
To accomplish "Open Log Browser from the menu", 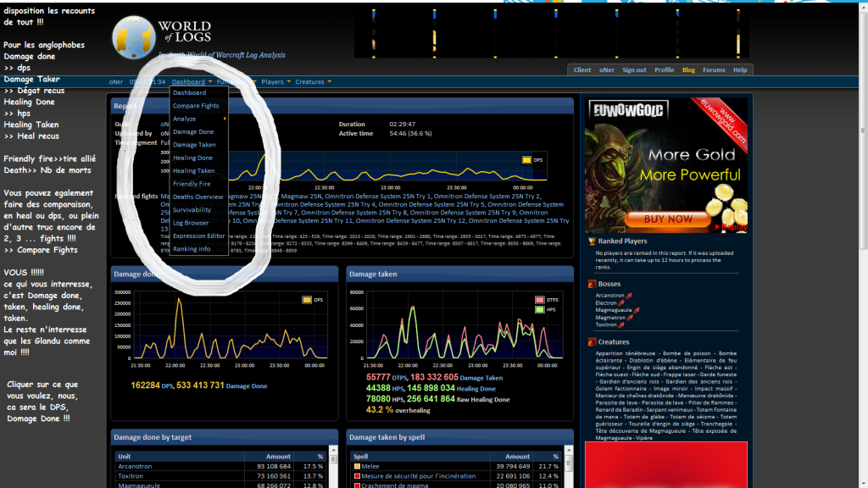I will (x=191, y=223).
